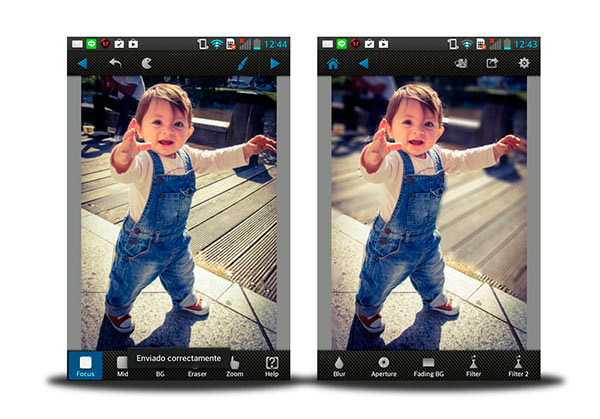Tap the red 17 notification icon on the 12:43 screen
The height and width of the screenshot is (419, 600).
coord(355,44)
